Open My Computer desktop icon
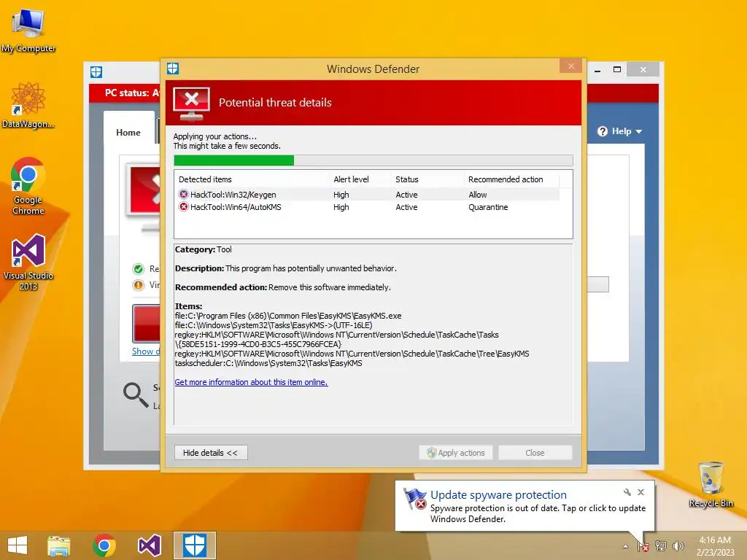747x560 pixels. (x=28, y=31)
